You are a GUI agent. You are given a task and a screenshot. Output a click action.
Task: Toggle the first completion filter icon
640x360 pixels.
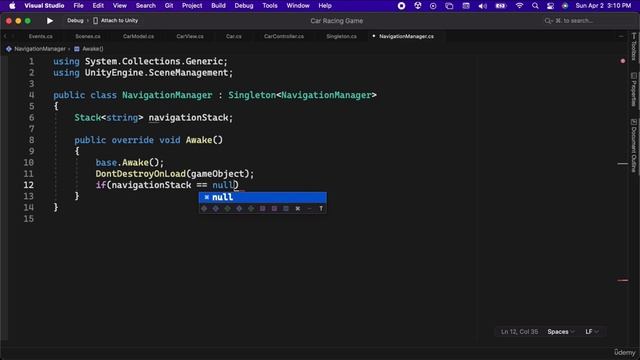[x=204, y=209]
